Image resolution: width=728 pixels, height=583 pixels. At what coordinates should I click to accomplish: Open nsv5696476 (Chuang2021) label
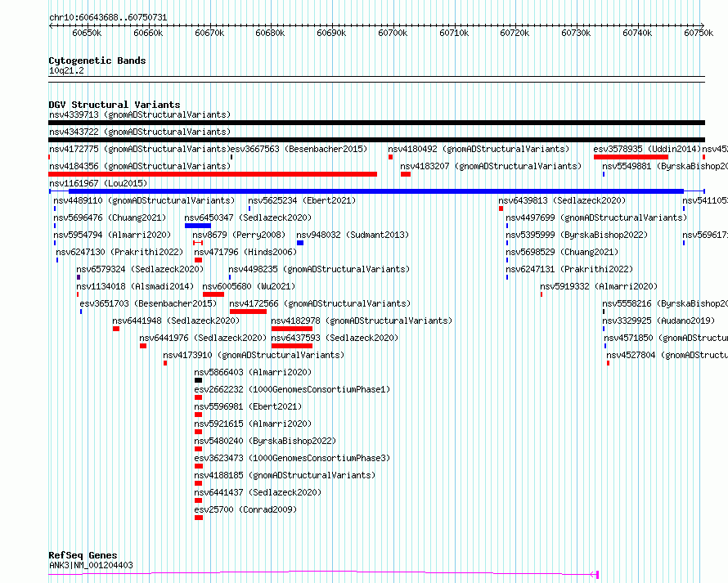click(x=110, y=218)
